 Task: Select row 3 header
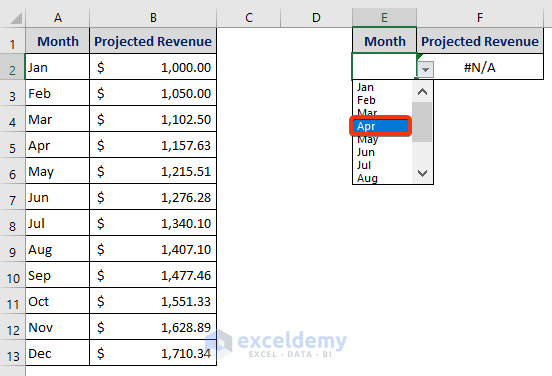click(12, 93)
